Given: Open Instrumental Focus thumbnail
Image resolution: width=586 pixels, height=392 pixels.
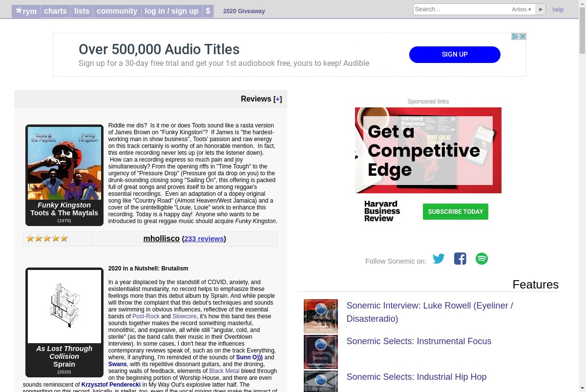Looking at the screenshot, I should pyautogui.click(x=321, y=352).
